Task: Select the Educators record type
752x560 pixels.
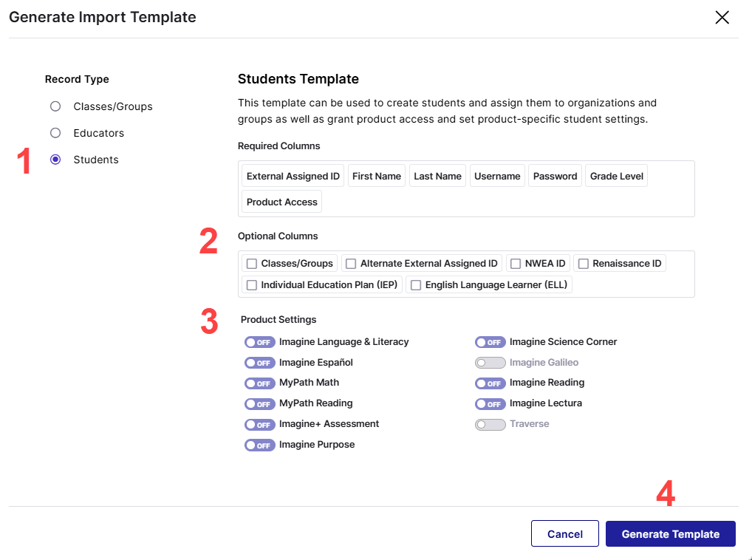Action: click(x=55, y=133)
